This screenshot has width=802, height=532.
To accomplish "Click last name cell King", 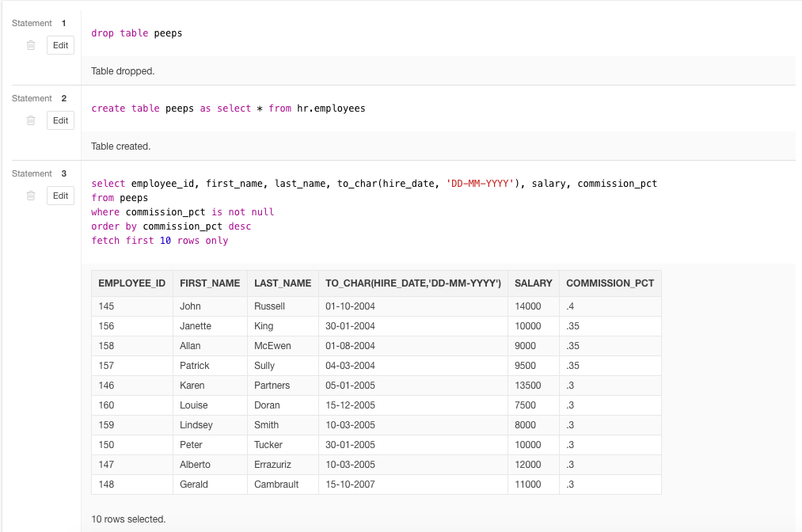I will (x=283, y=326).
